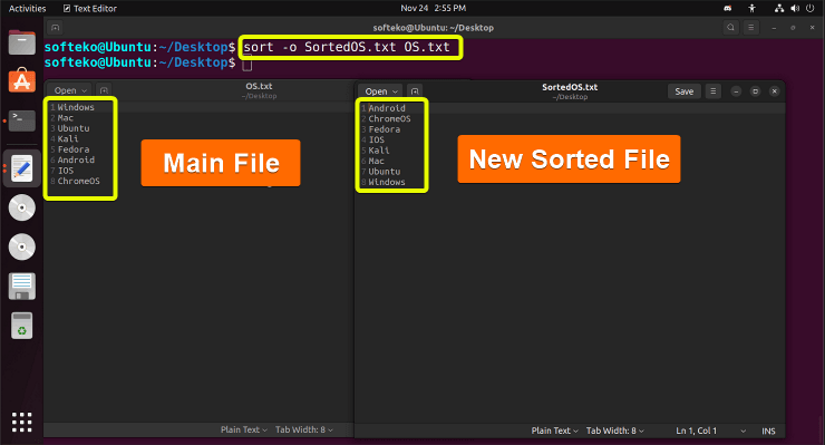Open the Activities overview

(x=27, y=8)
